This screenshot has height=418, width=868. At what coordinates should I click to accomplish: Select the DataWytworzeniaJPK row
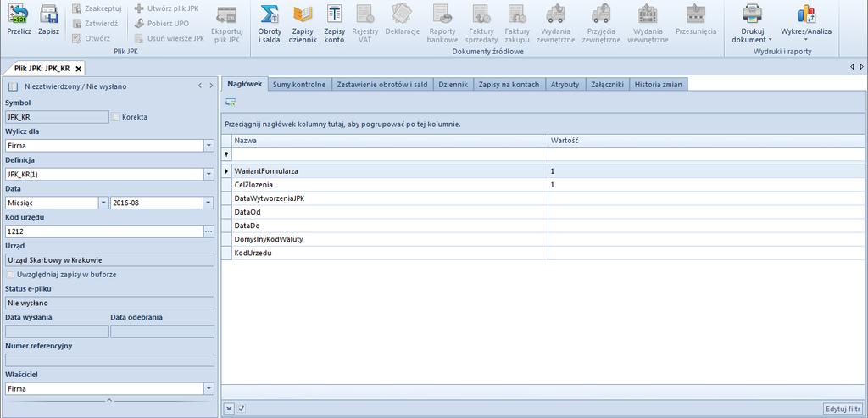tap(543, 198)
